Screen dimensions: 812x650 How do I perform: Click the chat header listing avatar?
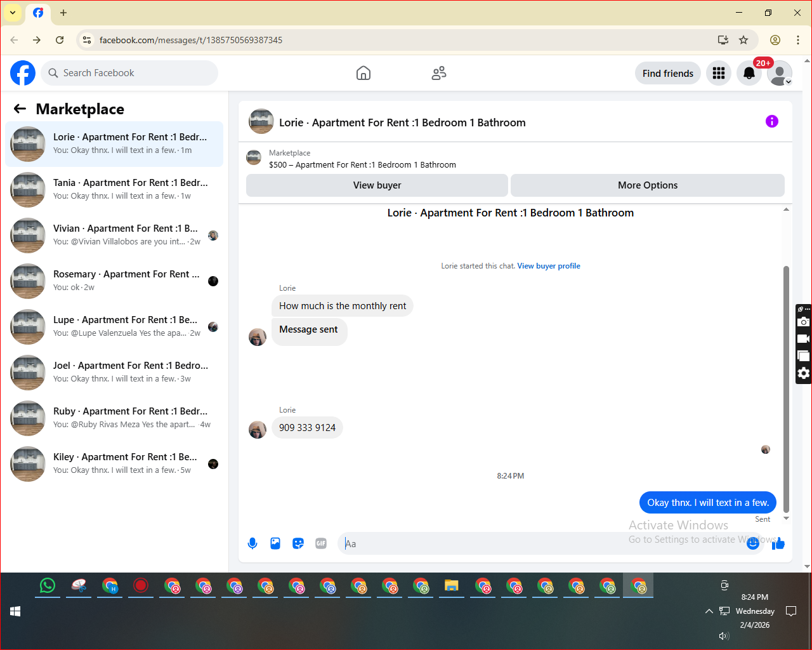[261, 121]
